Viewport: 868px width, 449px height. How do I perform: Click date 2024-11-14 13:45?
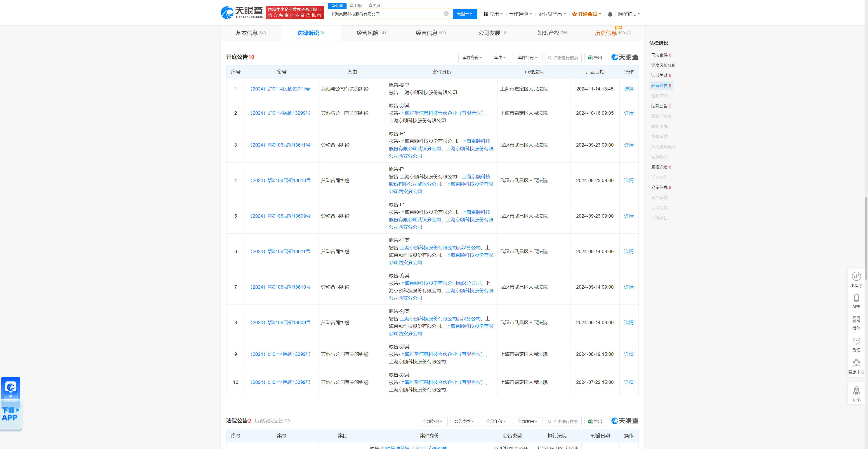pos(595,89)
